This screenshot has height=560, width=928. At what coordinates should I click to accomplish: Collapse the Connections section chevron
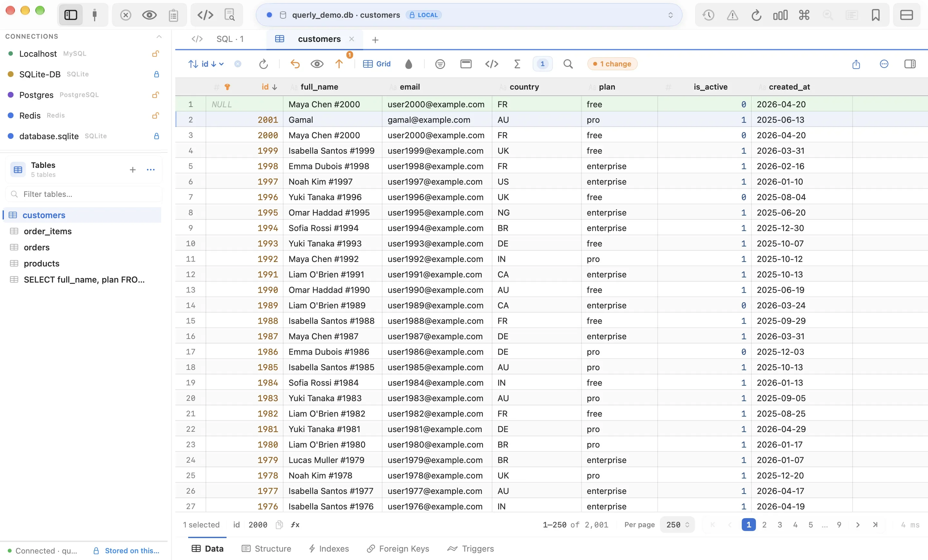point(159,36)
